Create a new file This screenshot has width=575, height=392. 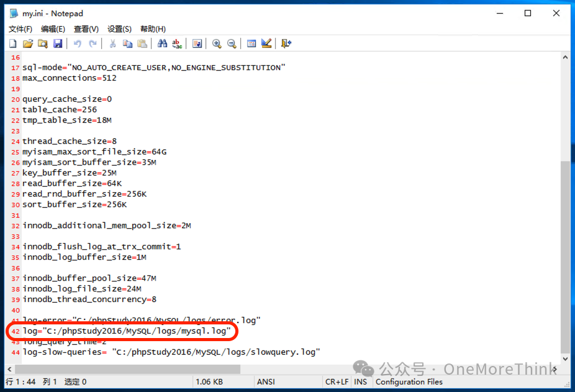click(x=12, y=43)
